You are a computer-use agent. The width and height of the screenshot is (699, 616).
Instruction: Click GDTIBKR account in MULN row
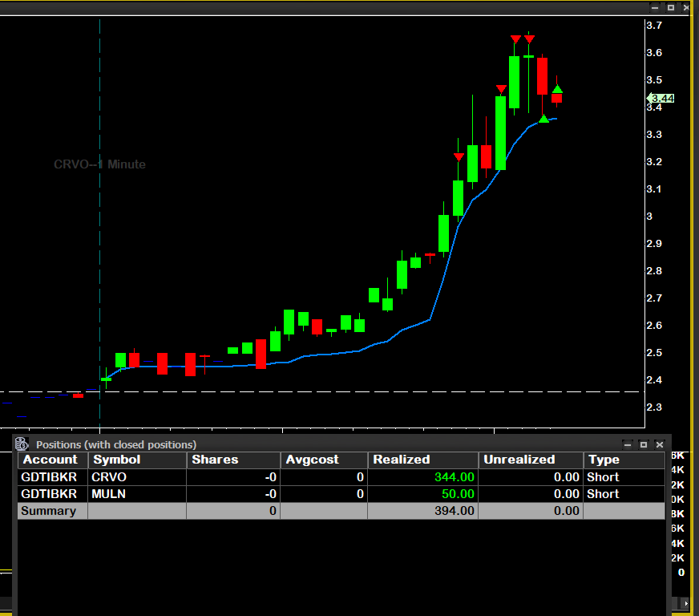coord(49,494)
